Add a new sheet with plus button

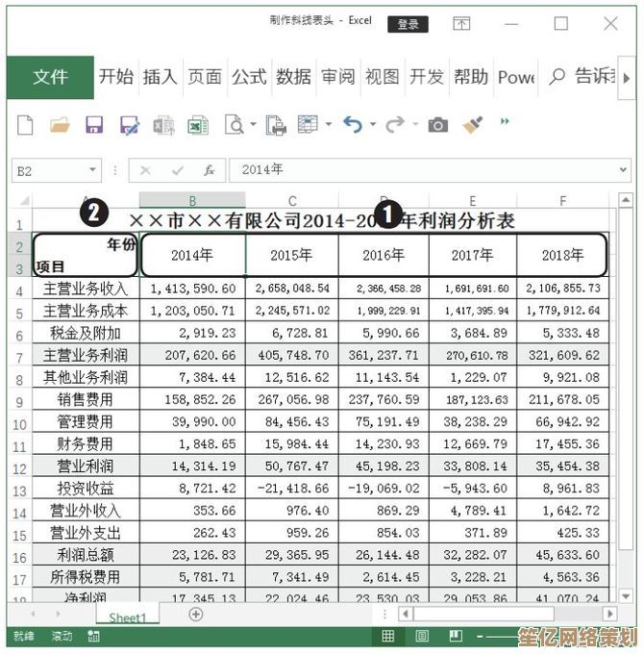(x=196, y=614)
